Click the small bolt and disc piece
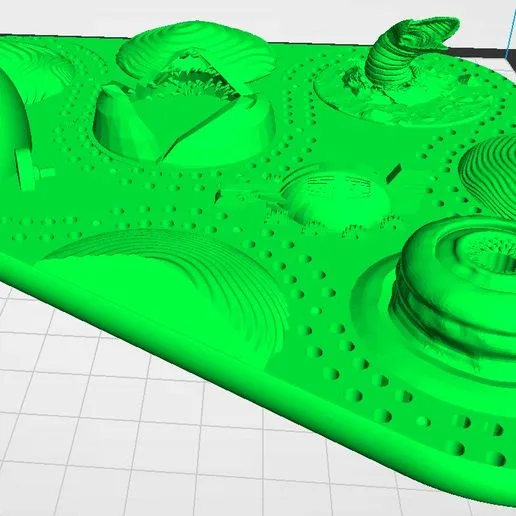The width and height of the screenshot is (516, 516). pyautogui.click(x=33, y=169)
